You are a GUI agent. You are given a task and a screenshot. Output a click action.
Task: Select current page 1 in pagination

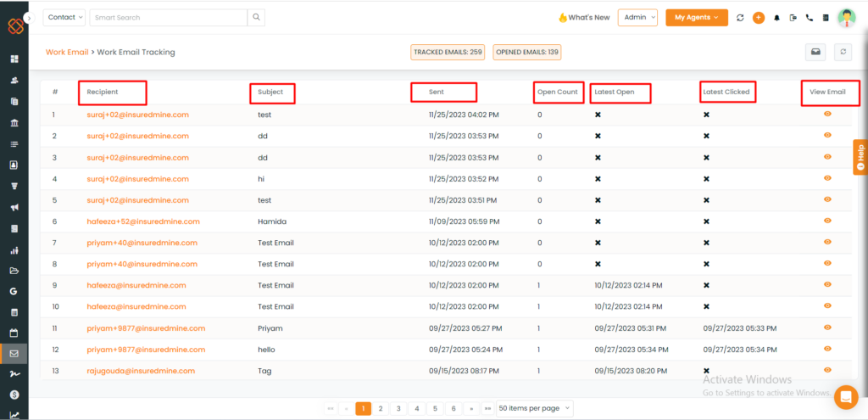(x=363, y=408)
